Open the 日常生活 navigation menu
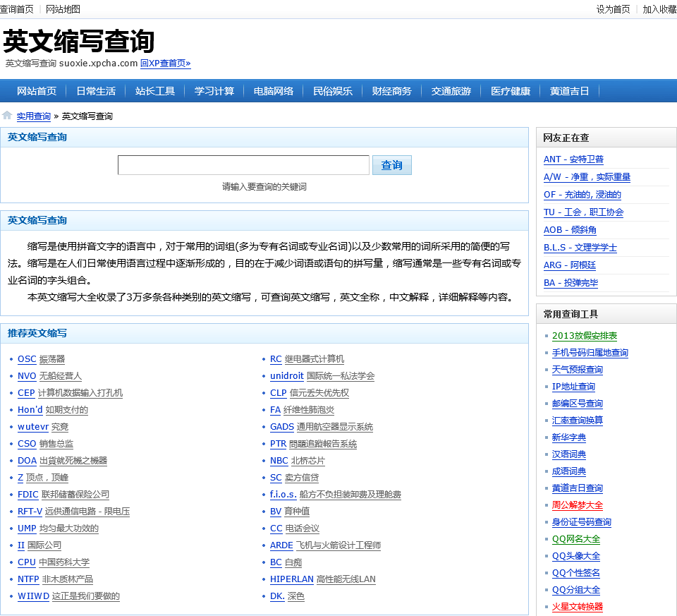The height and width of the screenshot is (616, 677). pos(96,91)
